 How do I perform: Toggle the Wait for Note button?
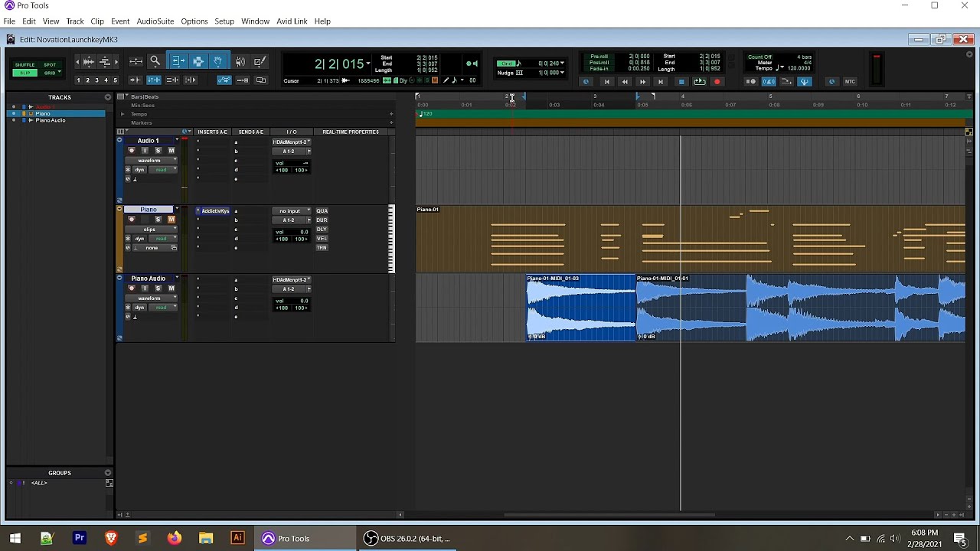coord(750,82)
